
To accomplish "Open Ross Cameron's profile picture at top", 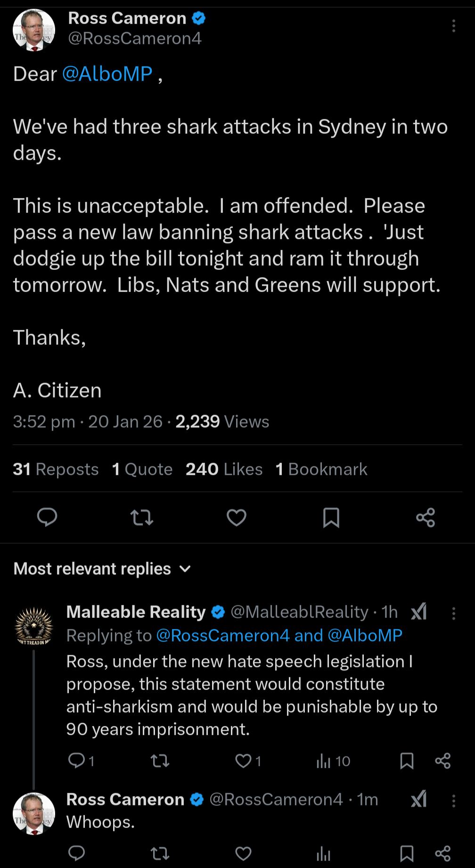I will tap(34, 30).
